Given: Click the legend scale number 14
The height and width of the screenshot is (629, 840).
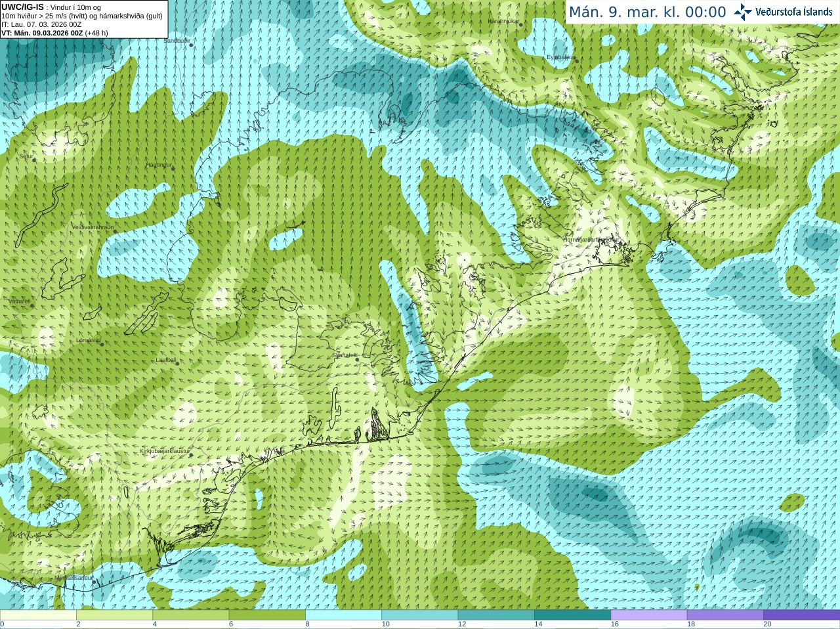Looking at the screenshot, I should click(x=538, y=624).
